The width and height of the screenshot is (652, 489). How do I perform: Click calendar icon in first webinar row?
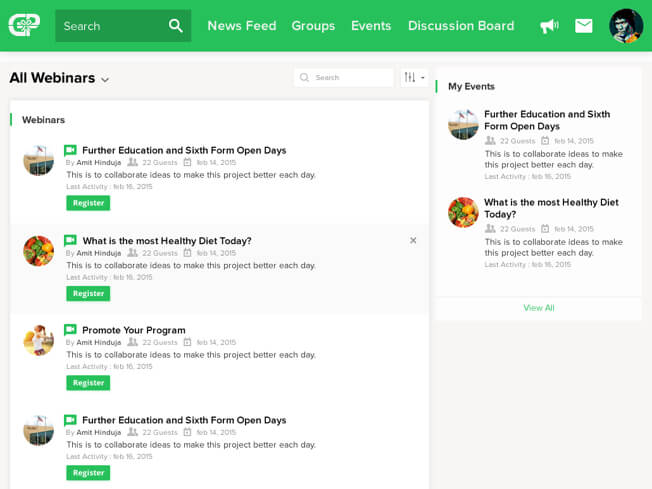pyautogui.click(x=188, y=162)
